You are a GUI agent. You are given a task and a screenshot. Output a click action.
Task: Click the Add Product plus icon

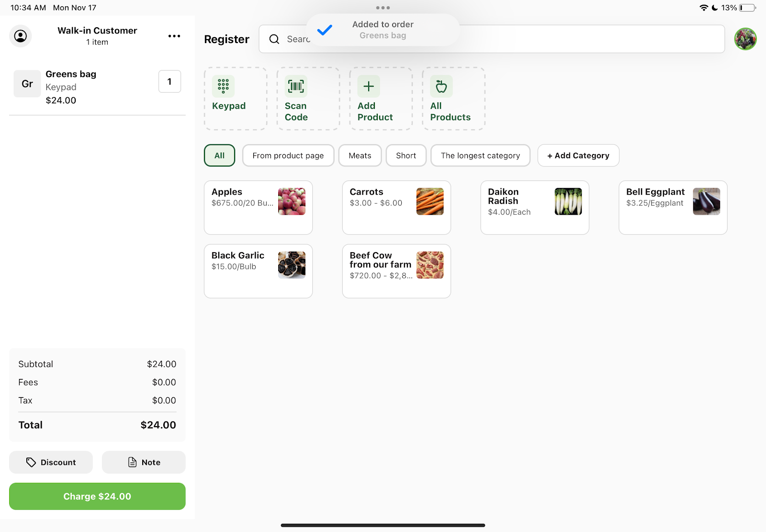click(x=369, y=87)
